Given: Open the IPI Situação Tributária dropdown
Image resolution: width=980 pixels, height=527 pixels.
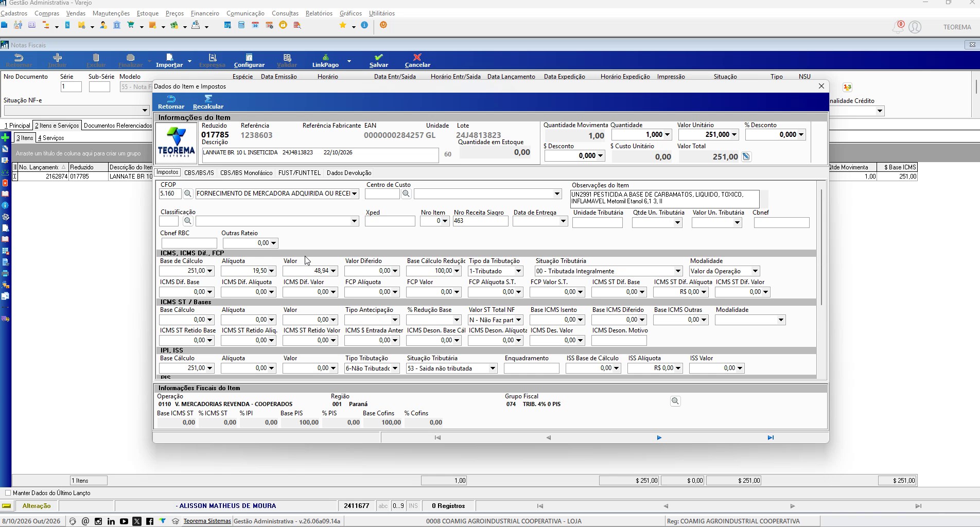Looking at the screenshot, I should pyautogui.click(x=493, y=368).
